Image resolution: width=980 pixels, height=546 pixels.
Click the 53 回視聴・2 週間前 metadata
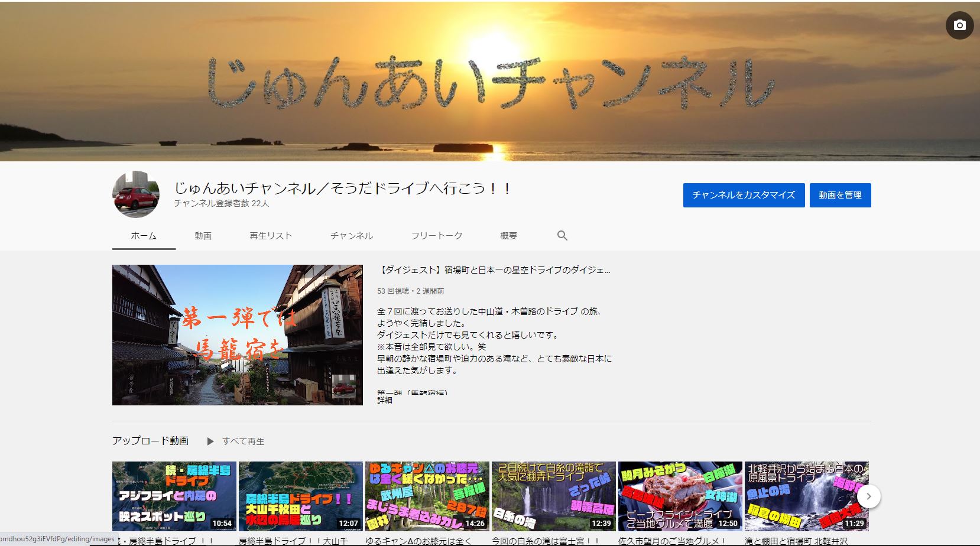(411, 291)
